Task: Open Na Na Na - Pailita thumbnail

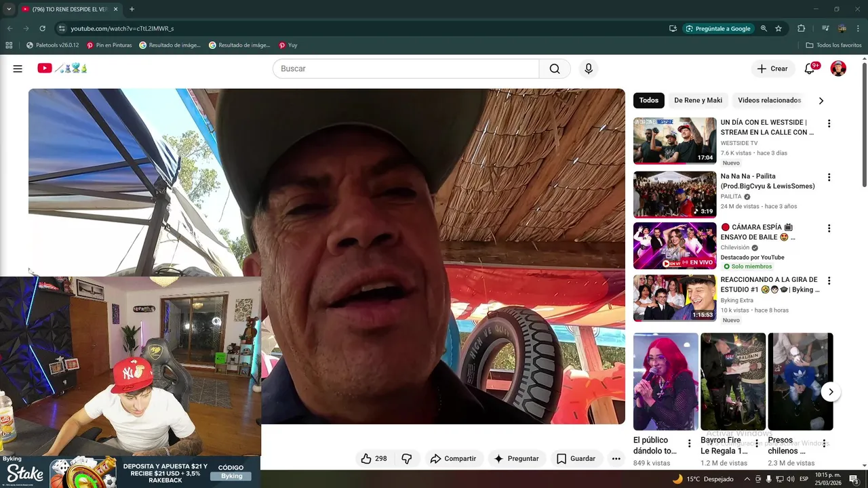Action: (675, 195)
